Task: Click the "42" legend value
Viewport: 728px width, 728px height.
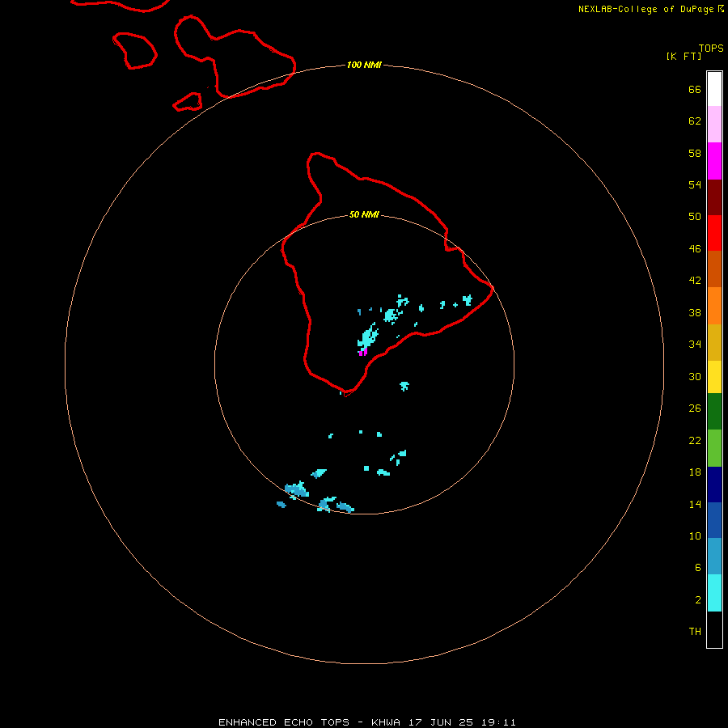Action: 695,280
